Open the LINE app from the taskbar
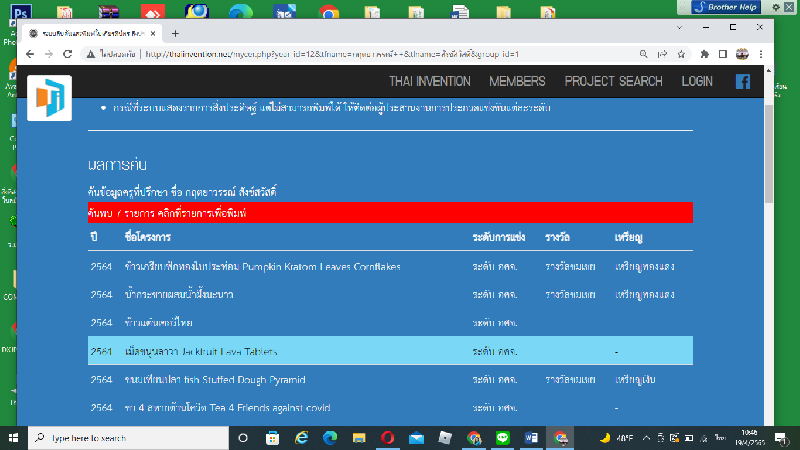Screen dimensions: 800x450 pos(503,438)
